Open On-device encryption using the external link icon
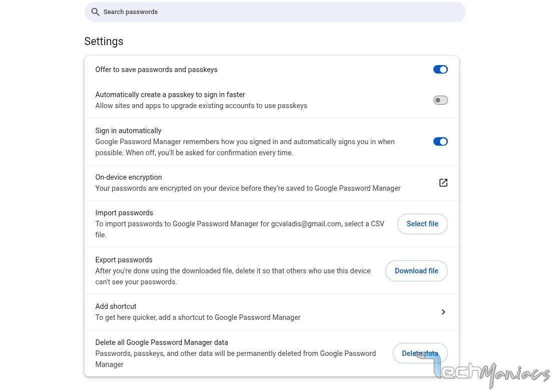This screenshot has height=392, width=556. click(443, 182)
